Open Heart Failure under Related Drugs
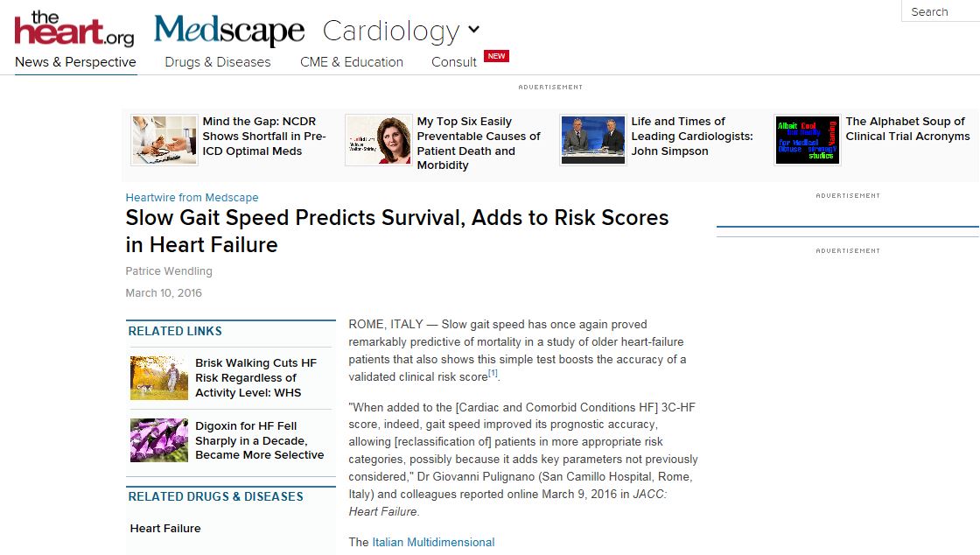980x555 pixels. tap(165, 528)
